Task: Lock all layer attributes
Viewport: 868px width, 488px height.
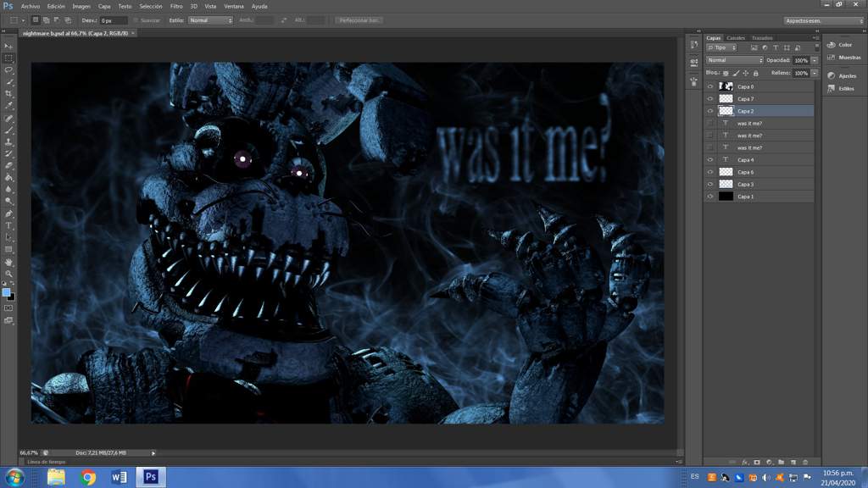Action: coord(755,73)
